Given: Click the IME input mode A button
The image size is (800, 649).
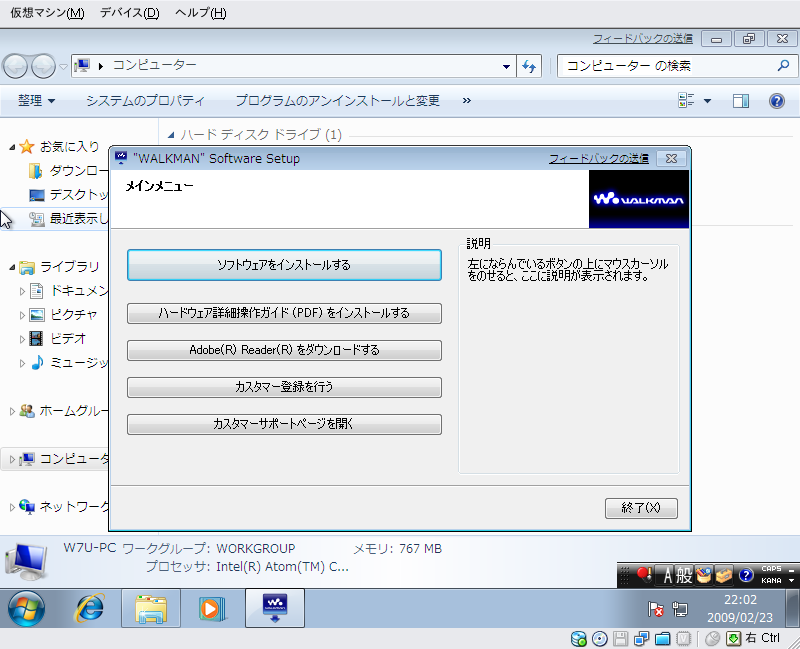Looking at the screenshot, I should [x=667, y=576].
